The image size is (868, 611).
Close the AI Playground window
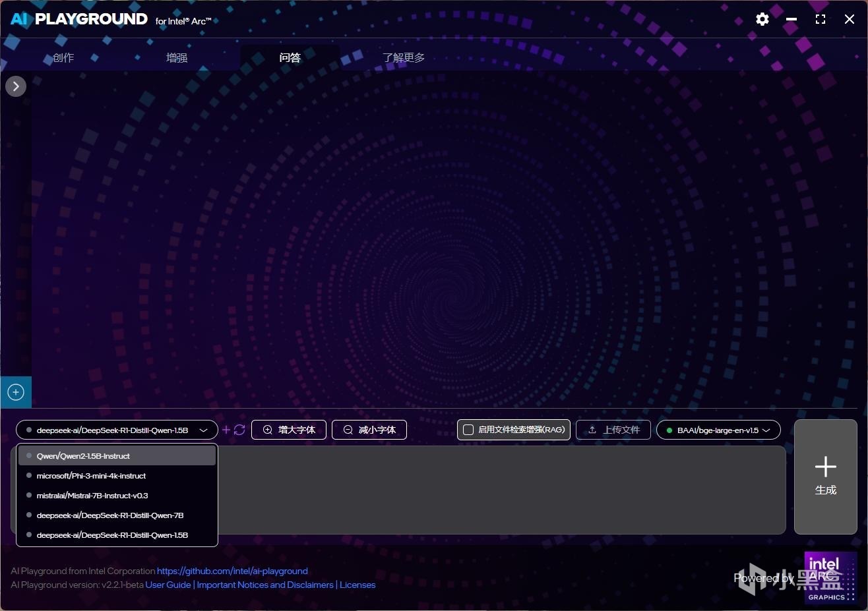click(x=850, y=19)
